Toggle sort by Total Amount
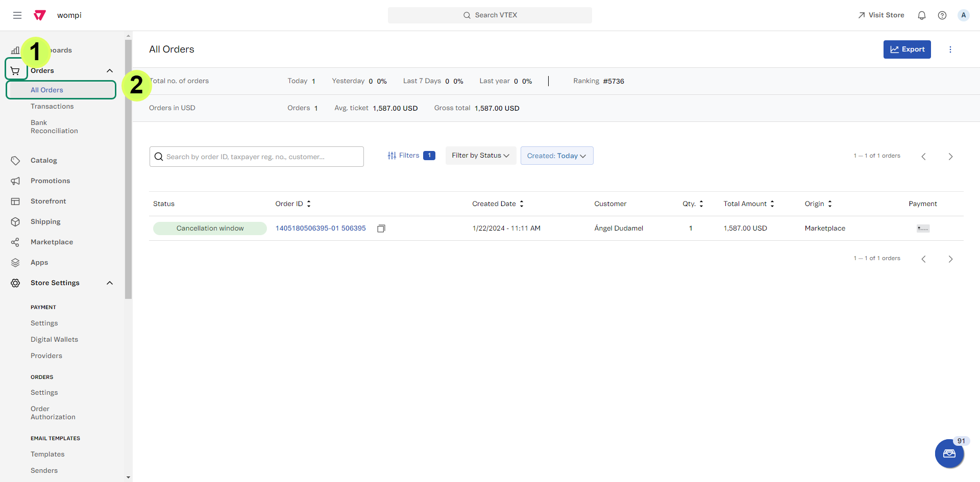 point(772,204)
